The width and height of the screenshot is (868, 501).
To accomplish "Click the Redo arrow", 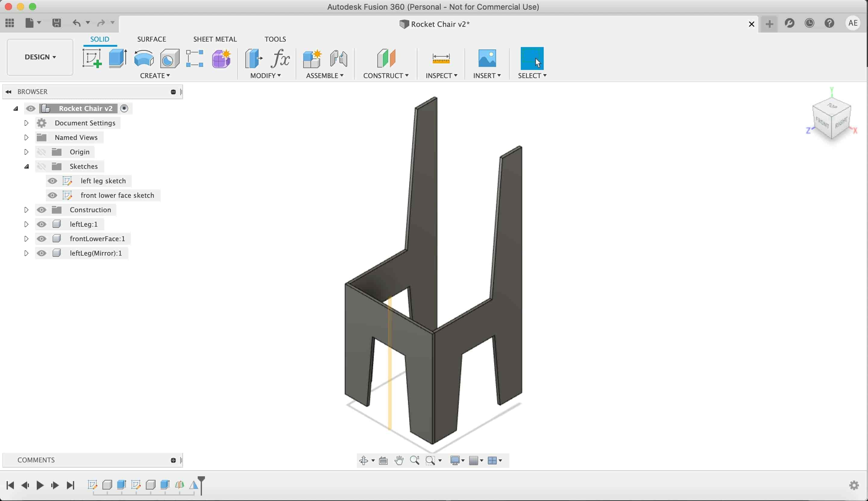I will pos(101,23).
